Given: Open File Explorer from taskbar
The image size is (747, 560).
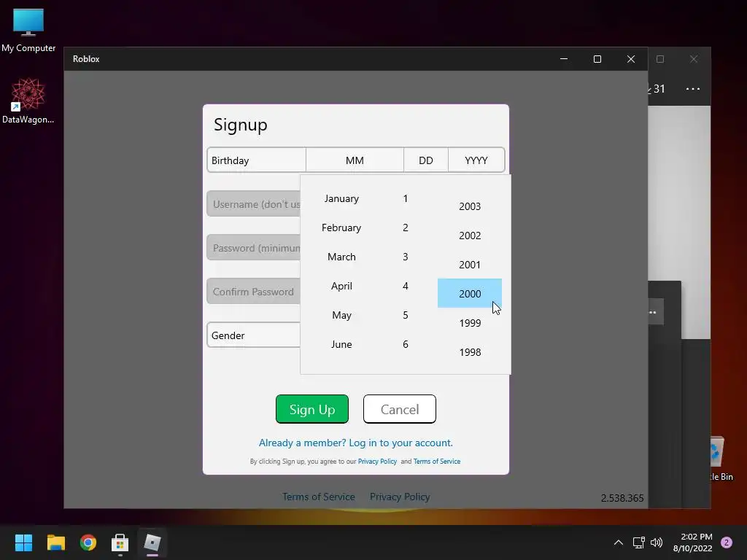Looking at the screenshot, I should click(x=55, y=542).
